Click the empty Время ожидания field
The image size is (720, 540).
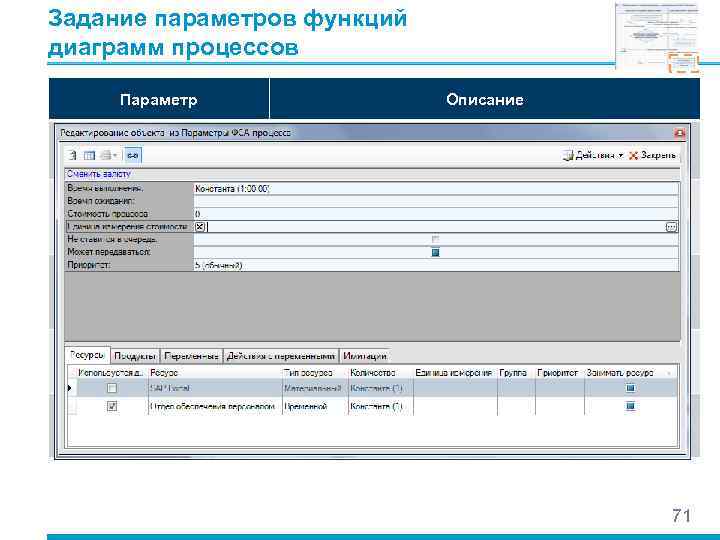[436, 201]
